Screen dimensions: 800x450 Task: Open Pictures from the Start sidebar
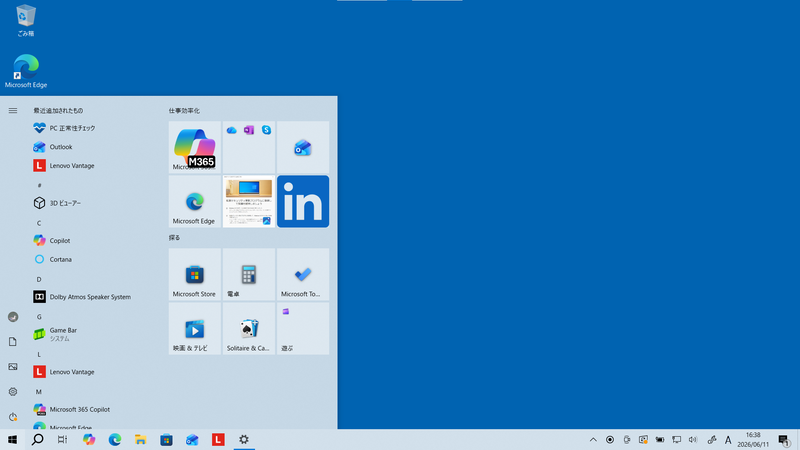pos(13,367)
